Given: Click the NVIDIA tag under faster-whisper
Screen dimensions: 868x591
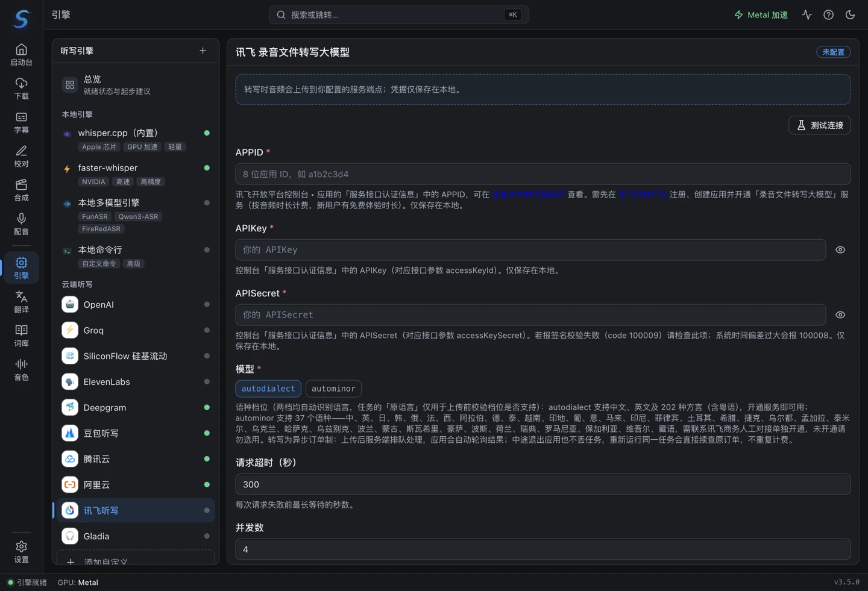Looking at the screenshot, I should [x=93, y=182].
